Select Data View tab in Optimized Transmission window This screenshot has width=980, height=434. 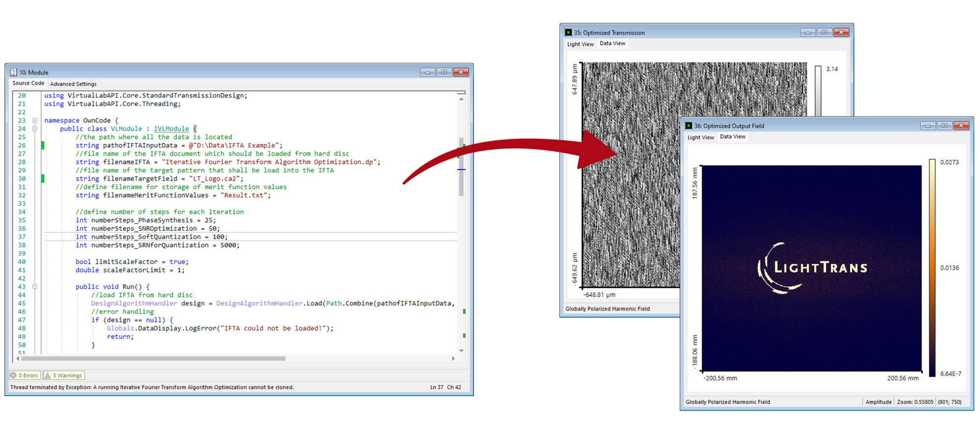612,43
